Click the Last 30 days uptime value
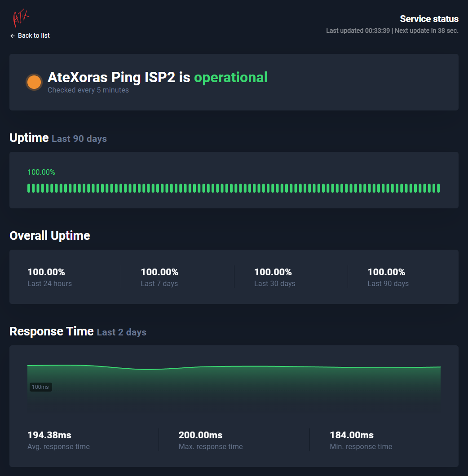The width and height of the screenshot is (468, 476). tap(273, 272)
